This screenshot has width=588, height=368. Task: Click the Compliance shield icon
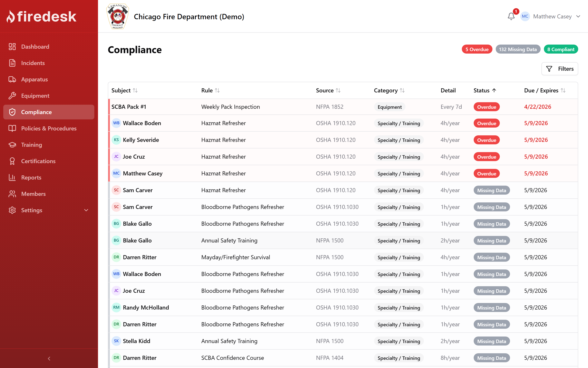12,112
